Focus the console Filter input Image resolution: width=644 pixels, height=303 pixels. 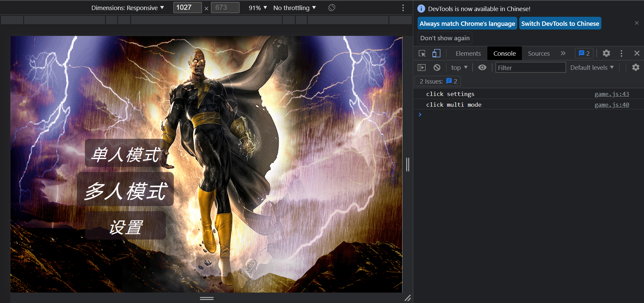(531, 67)
